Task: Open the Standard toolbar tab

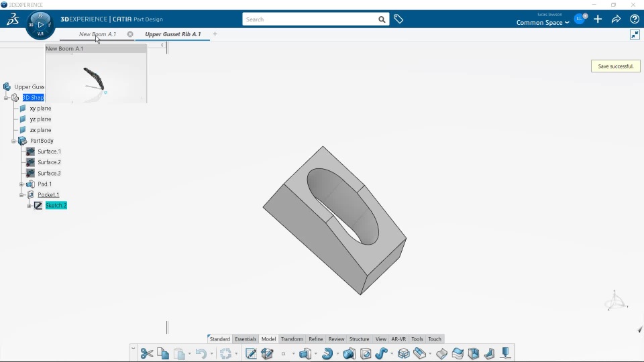Action: pyautogui.click(x=220, y=339)
